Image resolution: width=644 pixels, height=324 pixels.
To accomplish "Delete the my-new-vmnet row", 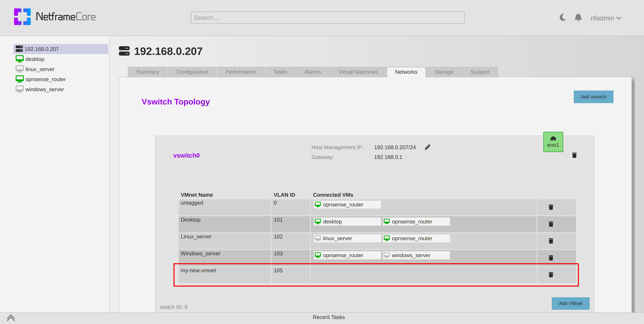I will [x=551, y=275].
